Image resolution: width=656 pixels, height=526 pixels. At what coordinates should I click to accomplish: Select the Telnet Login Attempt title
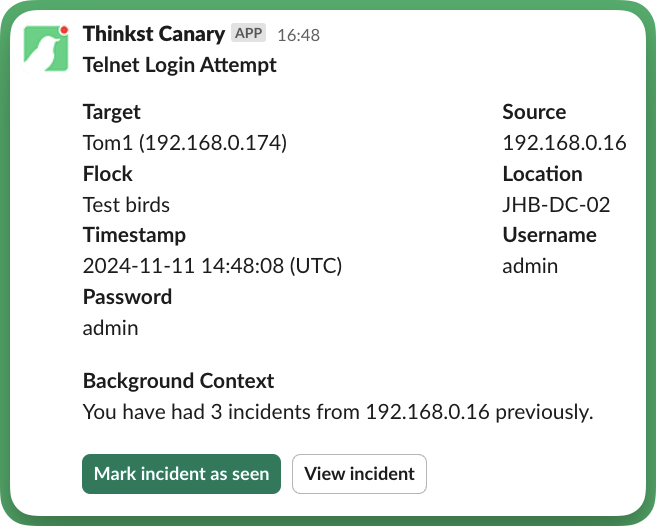[x=179, y=65]
